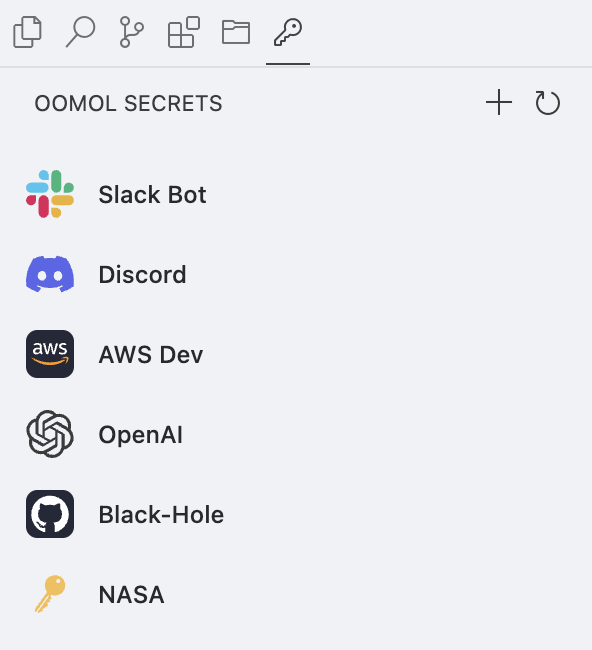The image size is (592, 650).
Task: Open the folder panel icon
Action: pos(236,32)
